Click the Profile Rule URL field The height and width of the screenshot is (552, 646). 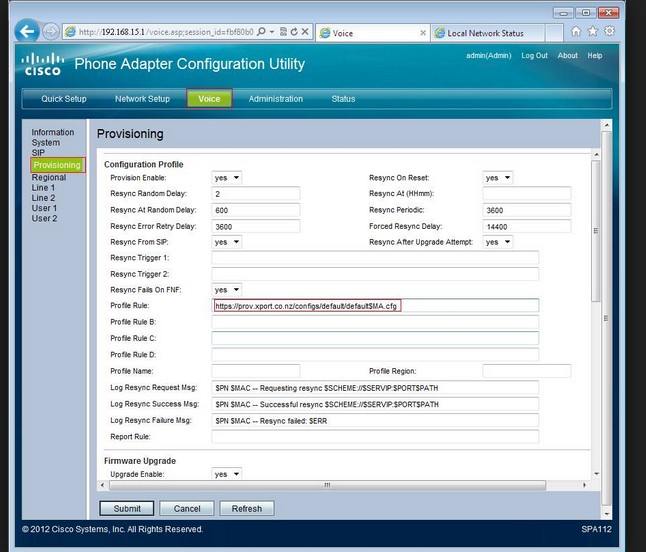click(x=375, y=306)
